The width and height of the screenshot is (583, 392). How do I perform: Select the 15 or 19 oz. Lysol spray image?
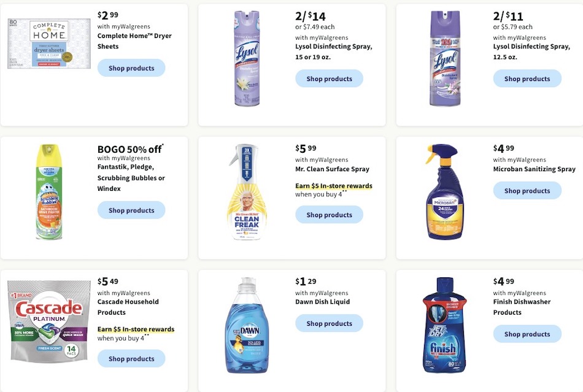[x=247, y=58]
